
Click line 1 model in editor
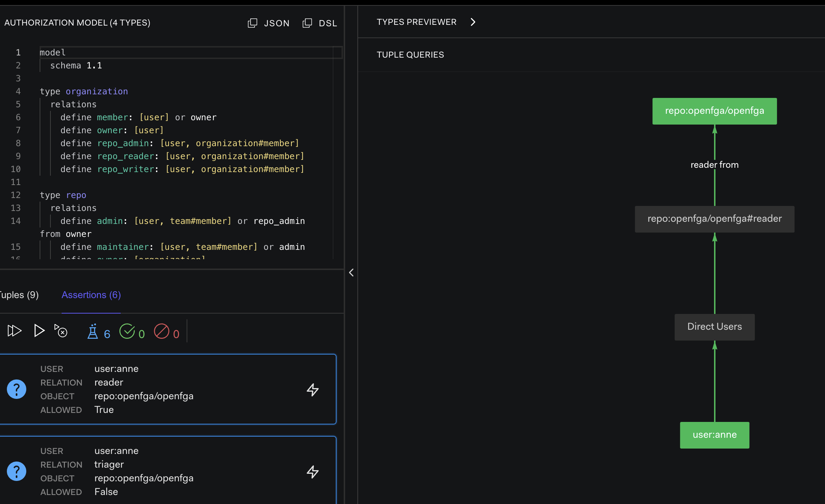click(x=53, y=53)
